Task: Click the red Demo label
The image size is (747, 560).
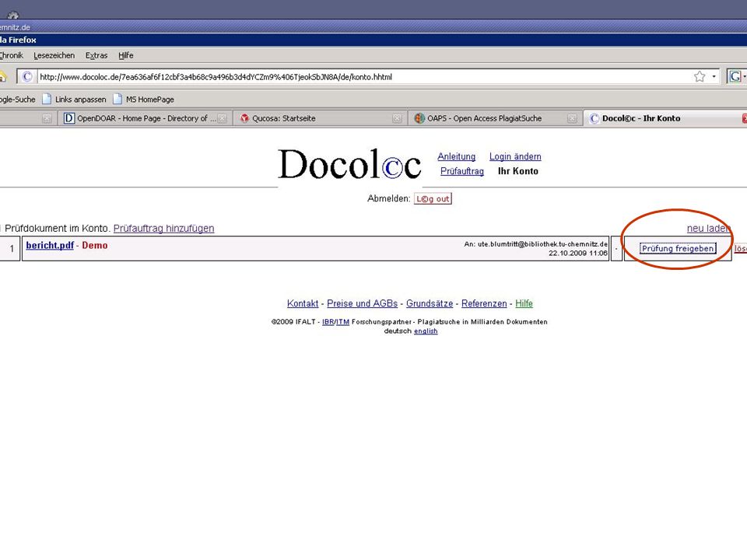Action: (x=94, y=245)
